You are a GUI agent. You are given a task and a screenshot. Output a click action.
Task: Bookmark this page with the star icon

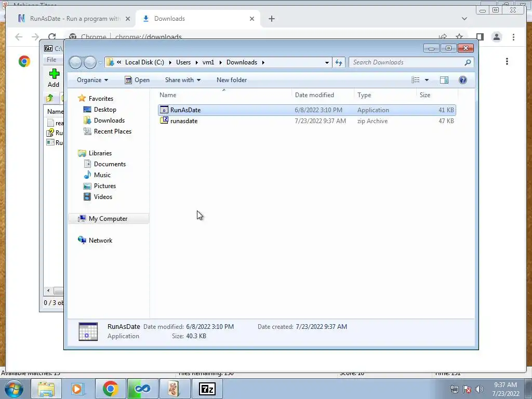pyautogui.click(x=459, y=37)
